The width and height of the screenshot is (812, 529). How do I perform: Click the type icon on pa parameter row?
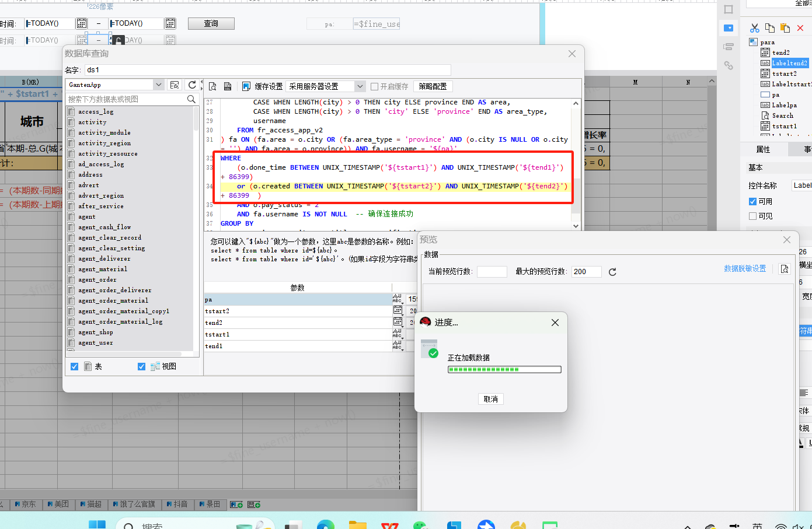[398, 299]
